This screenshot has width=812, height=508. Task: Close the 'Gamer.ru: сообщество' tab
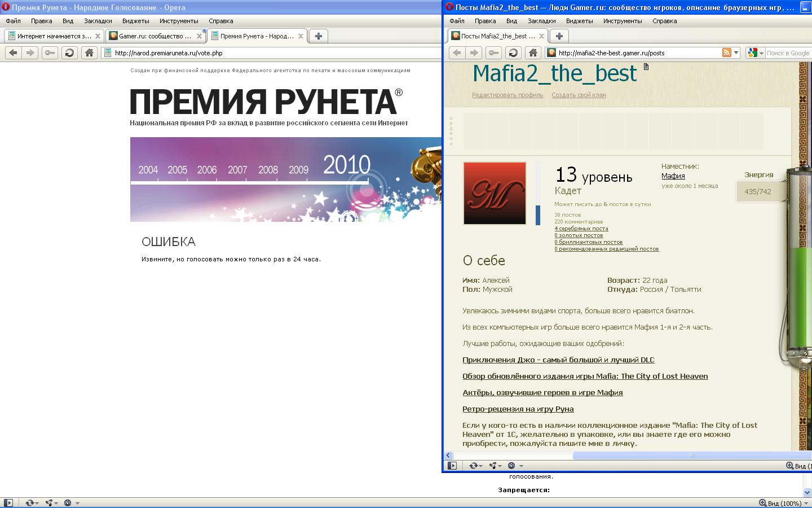click(199, 36)
